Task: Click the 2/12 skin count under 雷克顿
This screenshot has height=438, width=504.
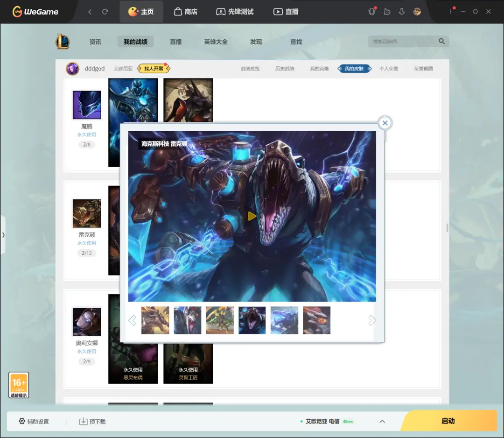Action: tap(87, 253)
